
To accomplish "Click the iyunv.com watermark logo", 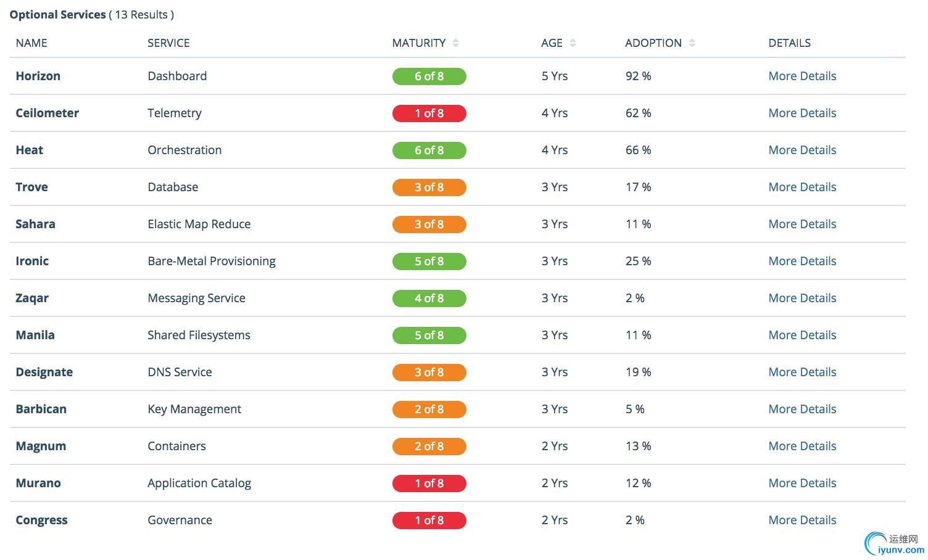I will 895,544.
